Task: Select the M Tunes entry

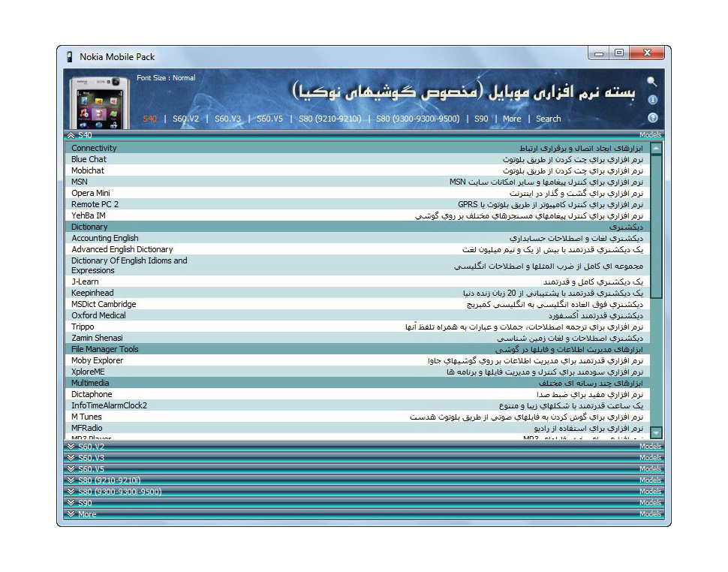Action: (x=357, y=417)
